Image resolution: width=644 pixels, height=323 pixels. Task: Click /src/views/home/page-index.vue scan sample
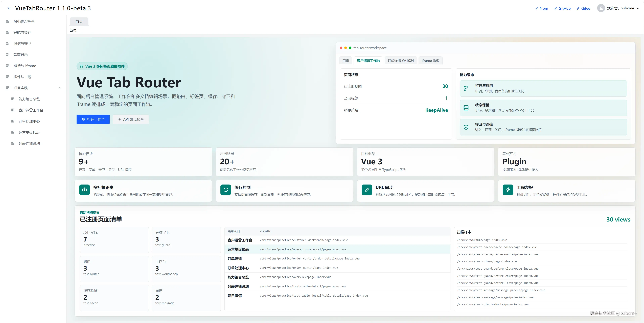pyautogui.click(x=482, y=240)
